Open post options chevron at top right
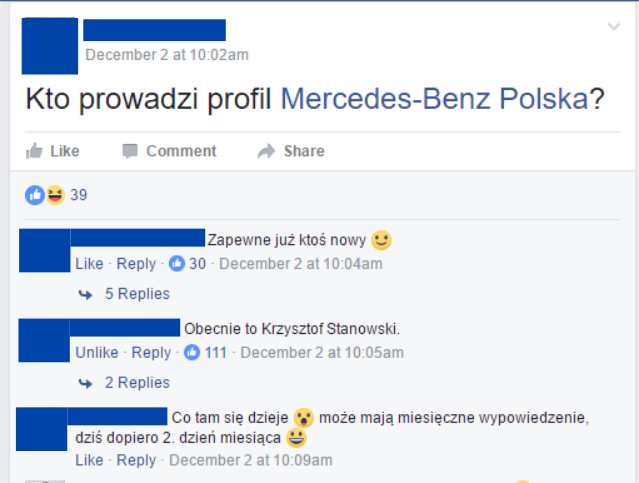Image resolution: width=639 pixels, height=483 pixels. [614, 27]
